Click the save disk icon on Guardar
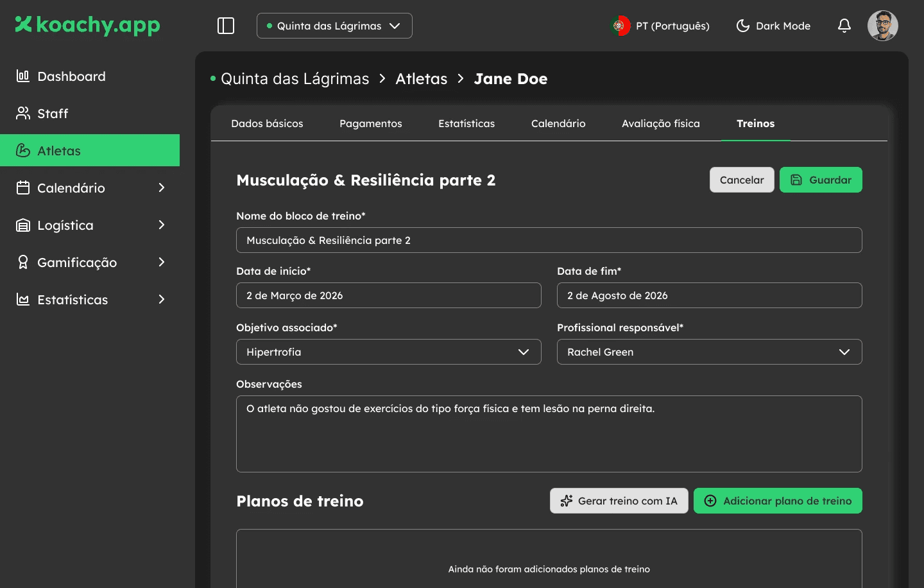 coord(796,180)
